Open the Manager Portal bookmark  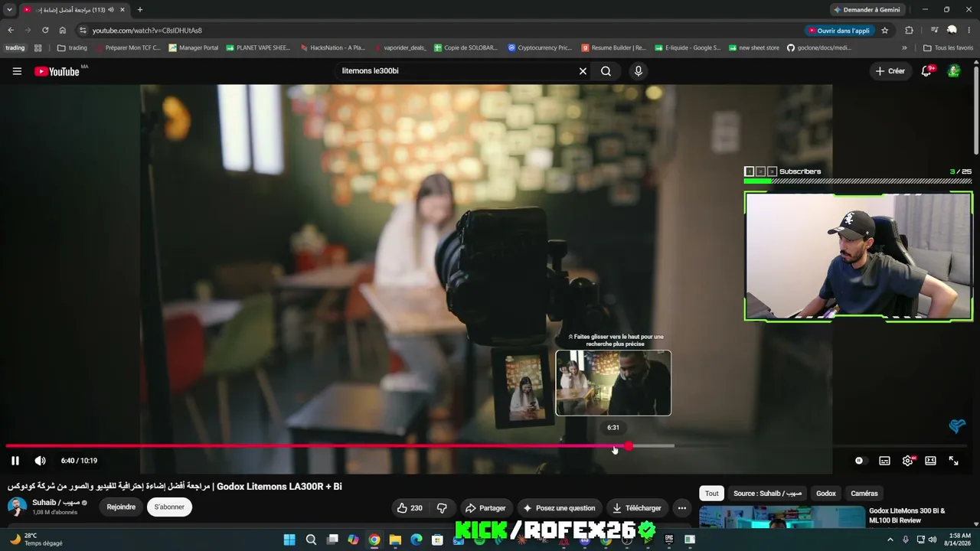(194, 47)
